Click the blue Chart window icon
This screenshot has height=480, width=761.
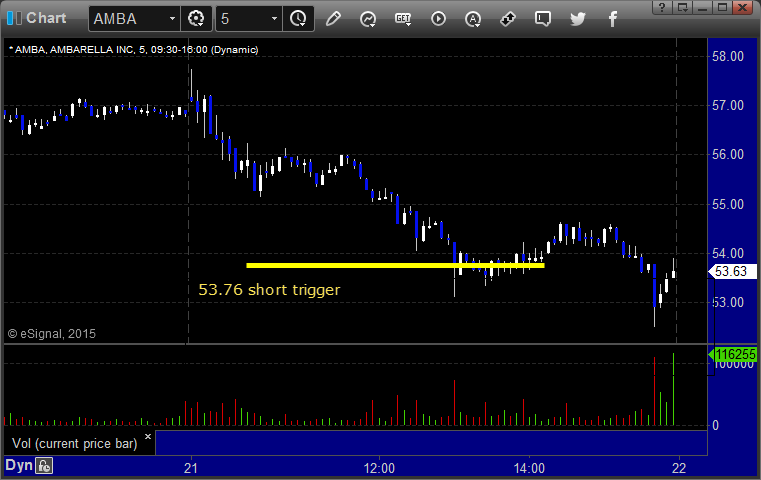point(14,18)
